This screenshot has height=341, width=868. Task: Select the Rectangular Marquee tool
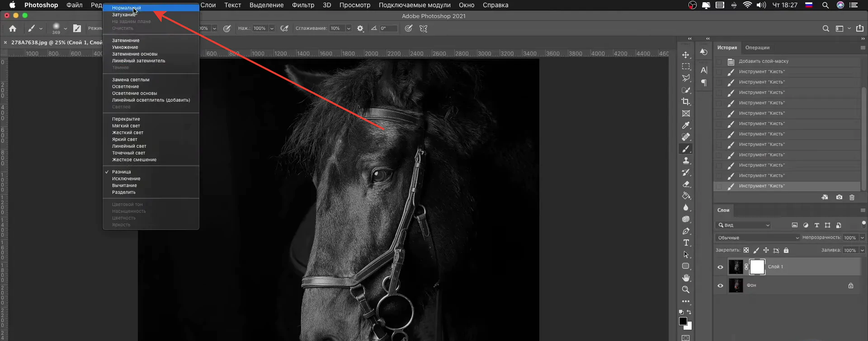(x=686, y=66)
